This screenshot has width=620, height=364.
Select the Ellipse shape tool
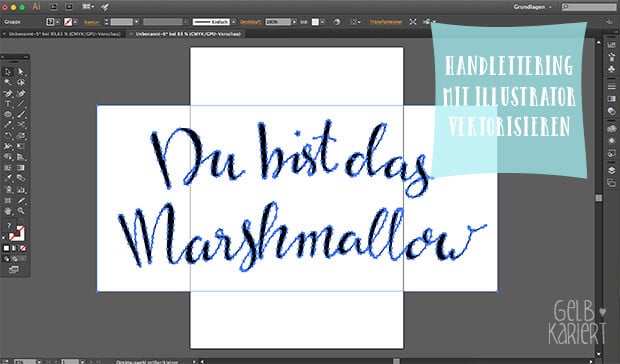tap(8, 115)
